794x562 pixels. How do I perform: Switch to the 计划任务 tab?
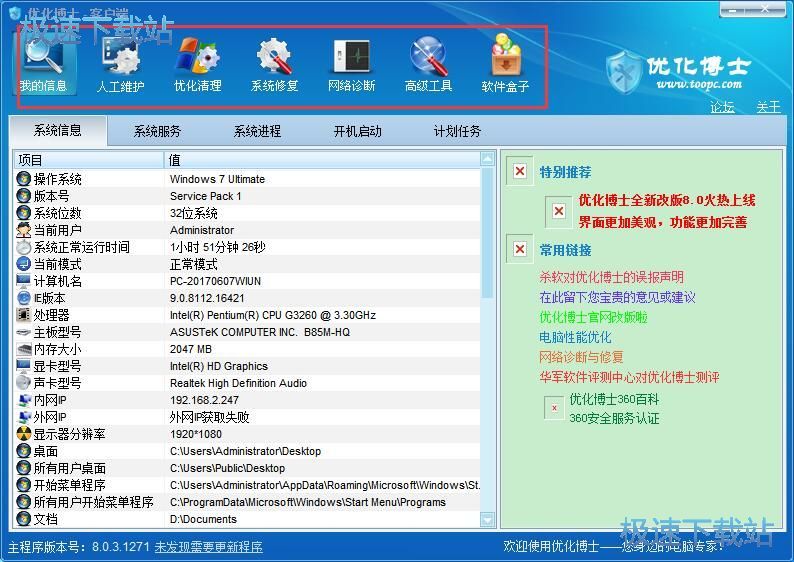[457, 132]
